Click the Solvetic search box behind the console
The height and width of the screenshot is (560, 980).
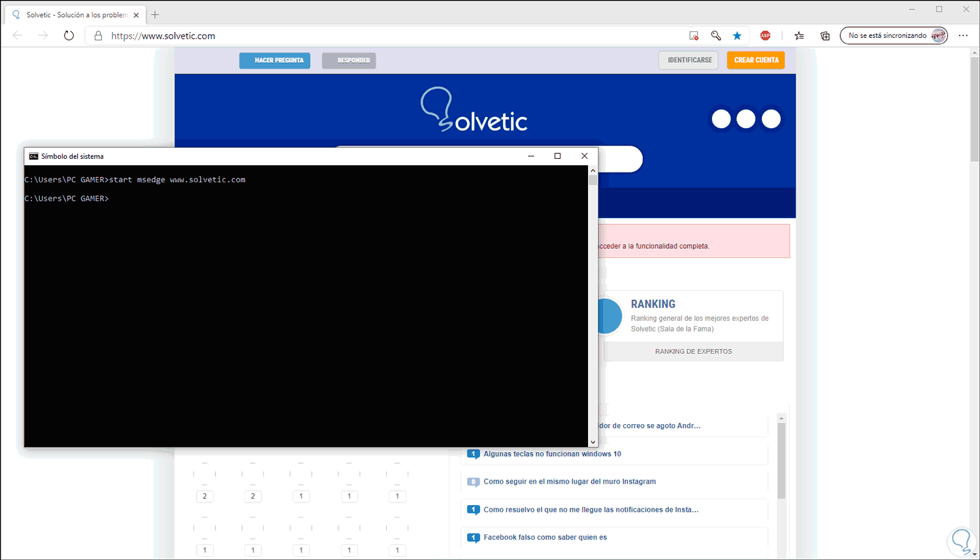(619, 159)
